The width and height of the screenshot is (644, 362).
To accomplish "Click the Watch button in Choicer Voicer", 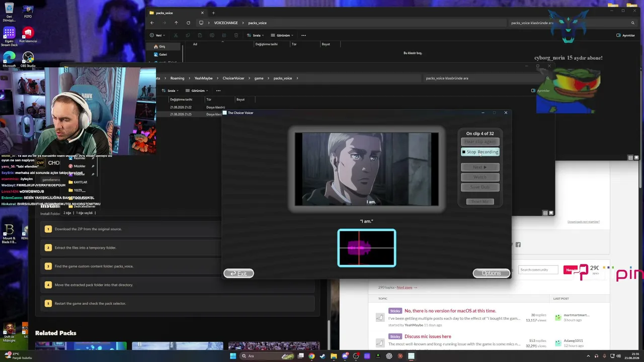I will click(x=480, y=177).
